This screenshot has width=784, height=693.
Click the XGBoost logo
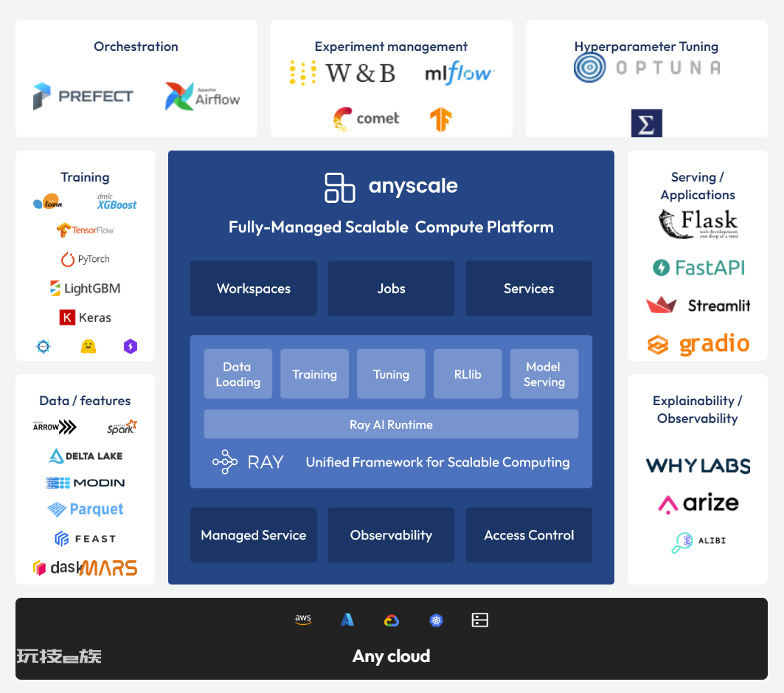pyautogui.click(x=117, y=201)
